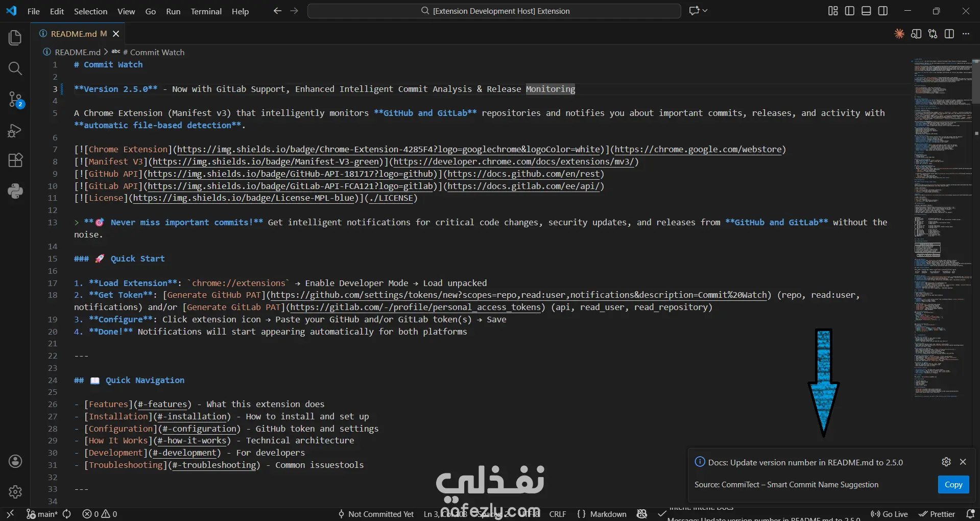Open the Accounts menu icon
Image resolution: width=980 pixels, height=521 pixels.
(15, 461)
